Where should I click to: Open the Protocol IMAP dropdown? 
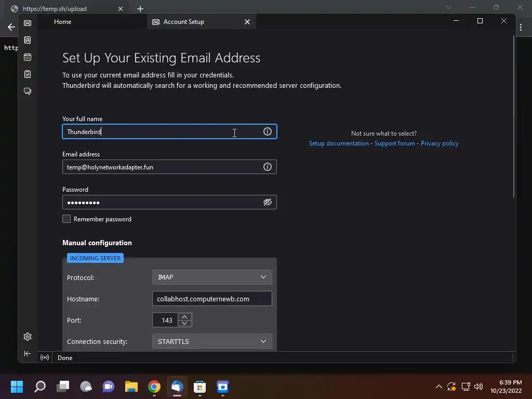pyautogui.click(x=212, y=277)
